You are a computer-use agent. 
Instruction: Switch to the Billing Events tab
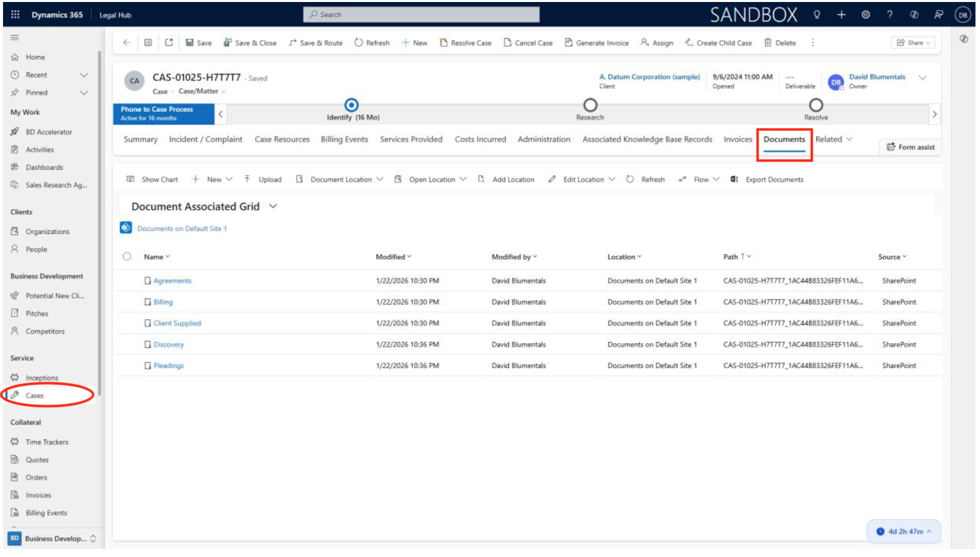[344, 139]
